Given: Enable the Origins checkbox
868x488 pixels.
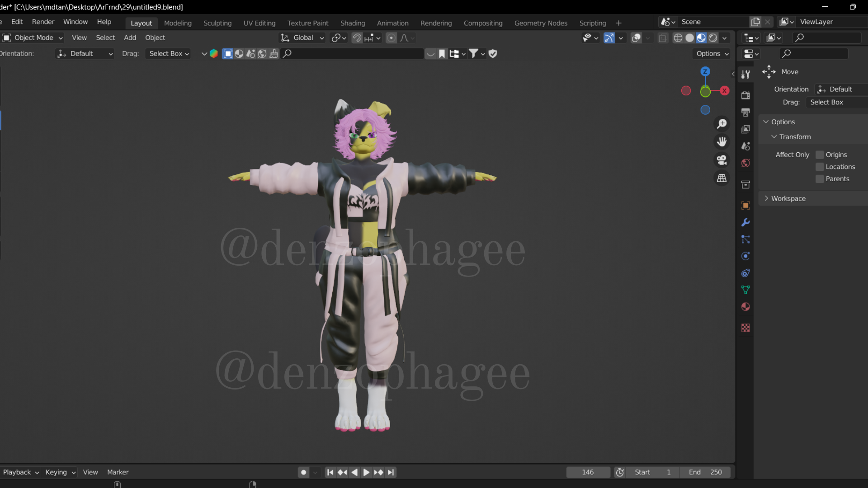Looking at the screenshot, I should coord(820,155).
